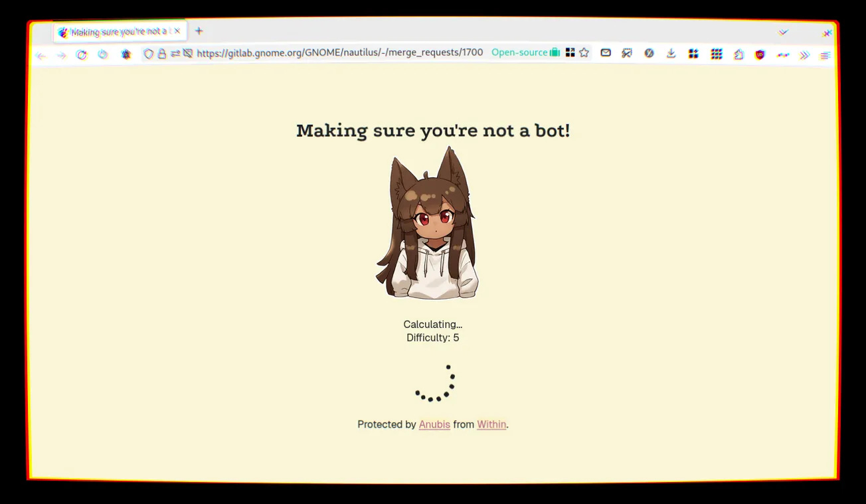This screenshot has height=504, width=866.
Task: Open the extensions puzzle grid icon
Action: click(x=717, y=54)
